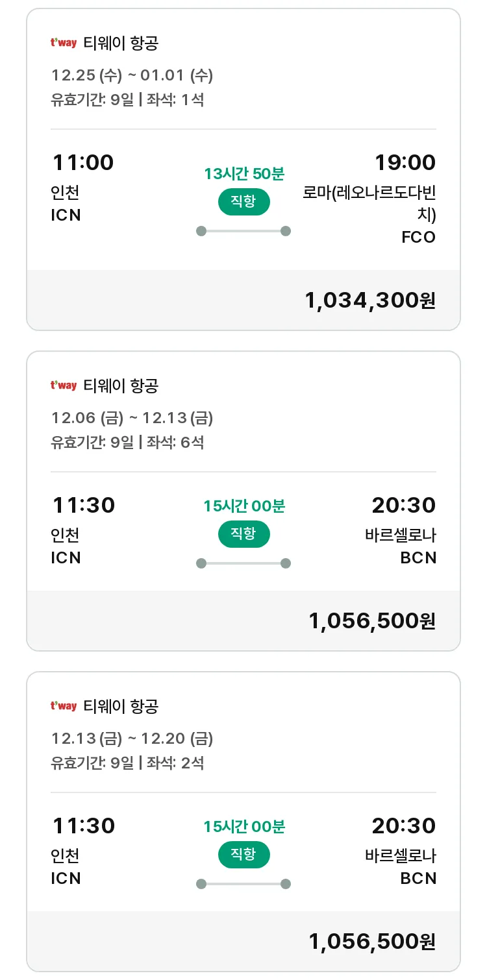
Task: Tap the 직항 badge on the 2석 flight card
Action: pyautogui.click(x=243, y=854)
